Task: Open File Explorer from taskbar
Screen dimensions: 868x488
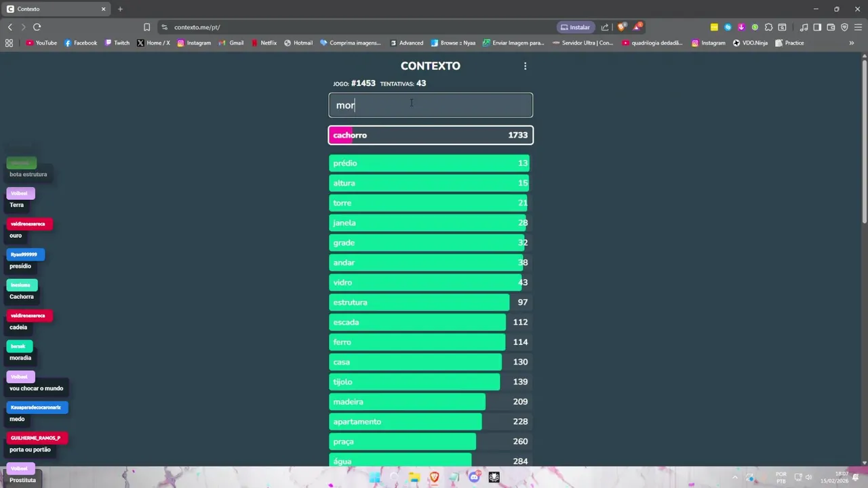Action: pos(414,477)
